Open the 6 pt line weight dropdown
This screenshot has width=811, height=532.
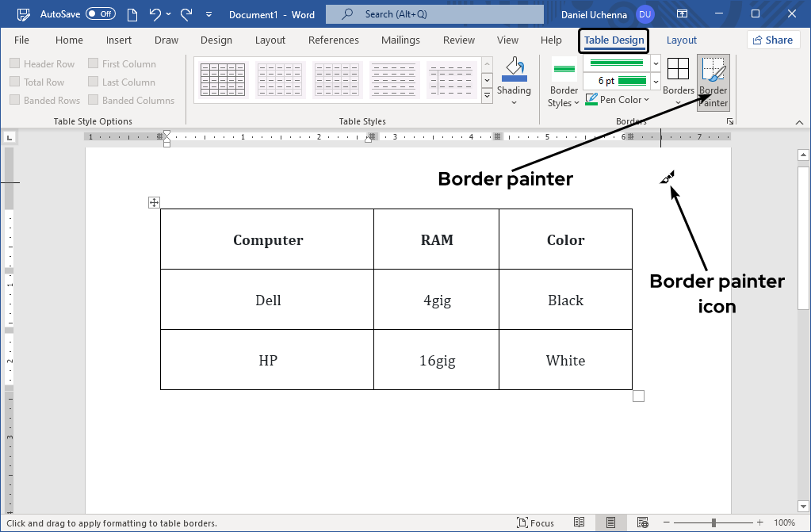pyautogui.click(x=655, y=80)
